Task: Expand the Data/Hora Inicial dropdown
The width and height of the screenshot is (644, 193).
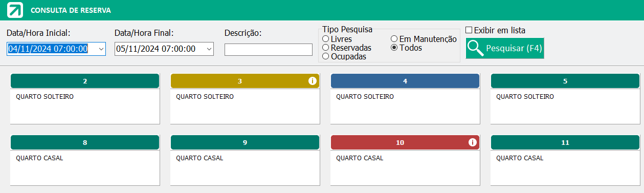Action: (100, 49)
